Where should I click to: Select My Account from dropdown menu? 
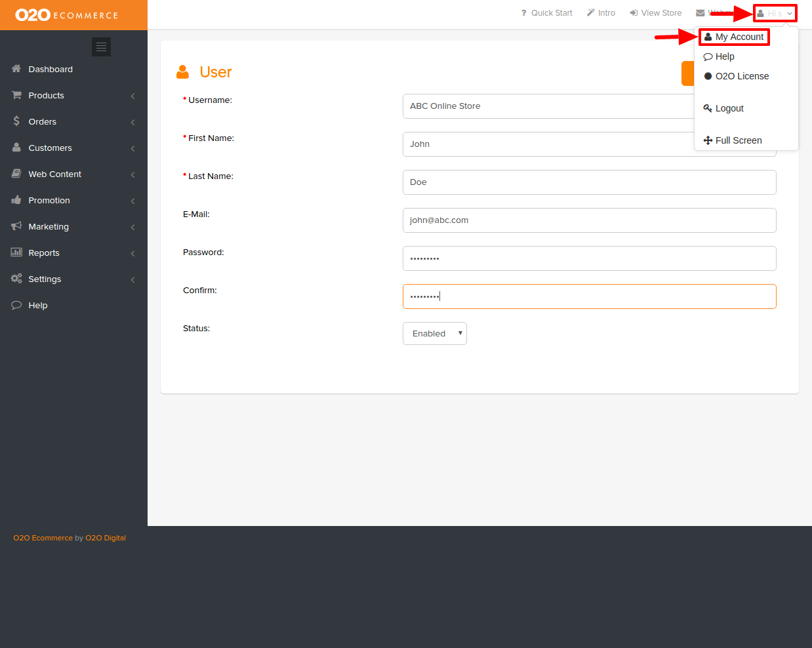point(734,37)
